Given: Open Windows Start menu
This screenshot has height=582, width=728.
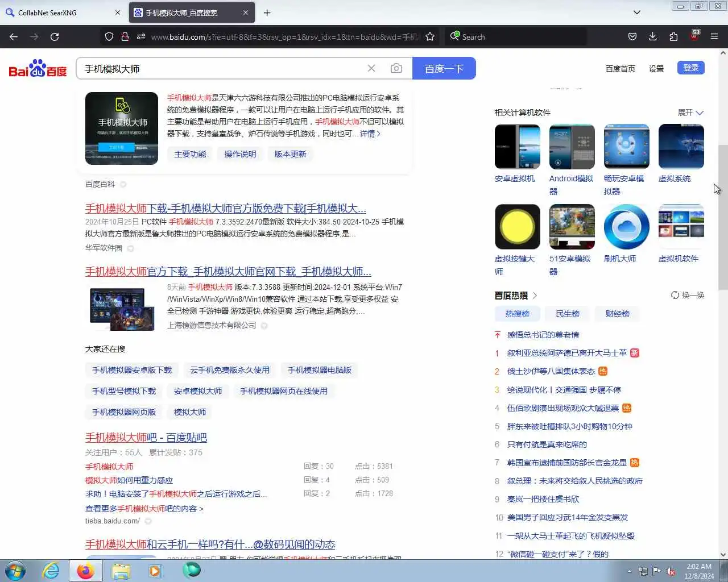Looking at the screenshot, I should [15, 571].
